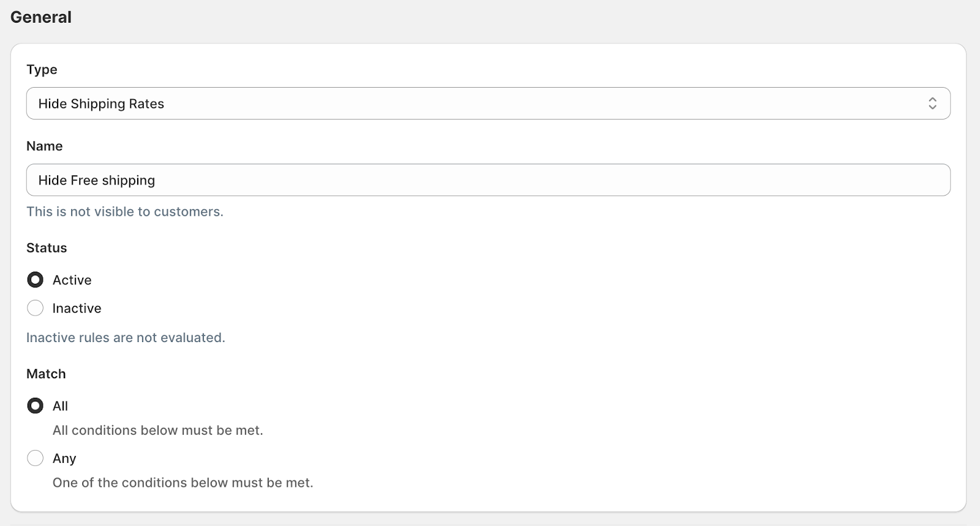The width and height of the screenshot is (980, 526).
Task: Click the "Match" group label
Action: click(x=46, y=374)
